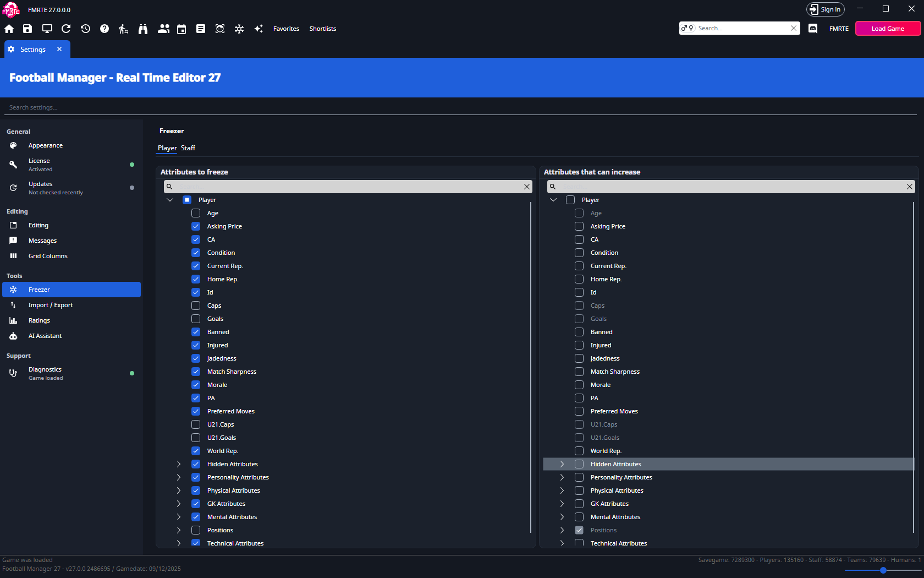Screen dimensions: 924x578
Task: Switch to the Staff tab
Action: tap(188, 148)
